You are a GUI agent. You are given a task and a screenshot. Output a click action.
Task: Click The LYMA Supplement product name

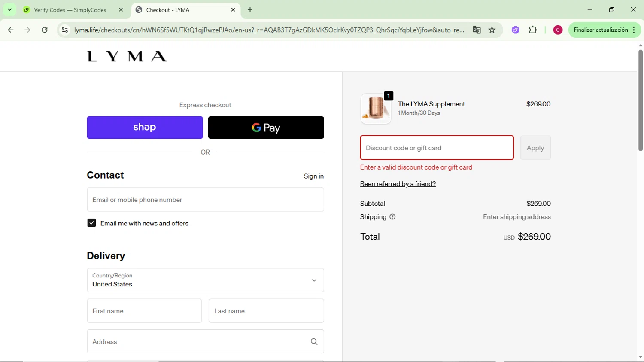(x=431, y=104)
